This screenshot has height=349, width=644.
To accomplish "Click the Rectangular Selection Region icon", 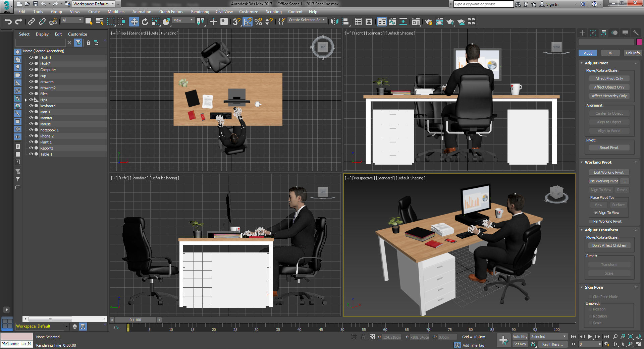I will (x=111, y=22).
